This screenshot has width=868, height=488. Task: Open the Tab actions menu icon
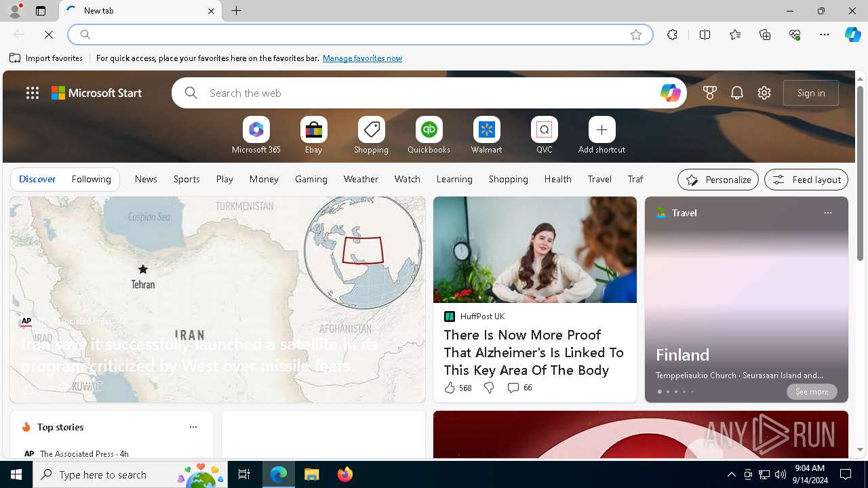pyautogui.click(x=41, y=11)
